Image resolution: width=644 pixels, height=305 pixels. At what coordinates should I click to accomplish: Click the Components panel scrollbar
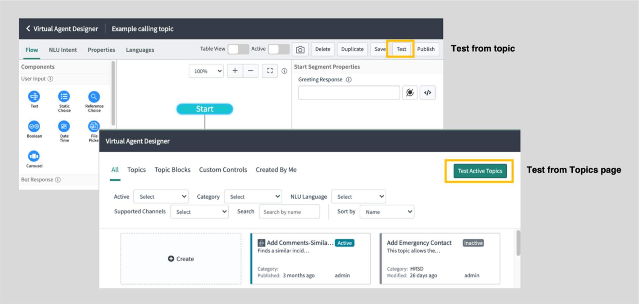coord(113,93)
